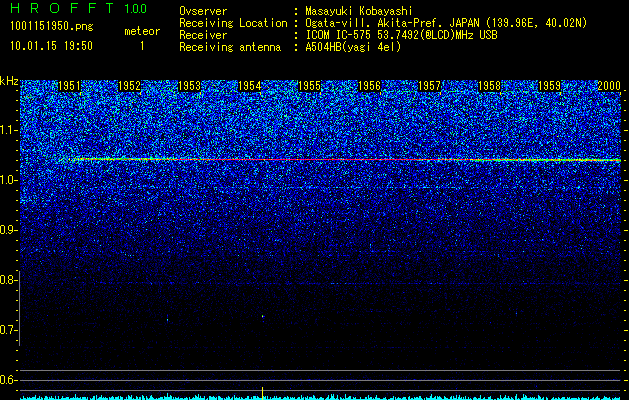
Task: Click the version number 1.0.0
Action: 135,9
